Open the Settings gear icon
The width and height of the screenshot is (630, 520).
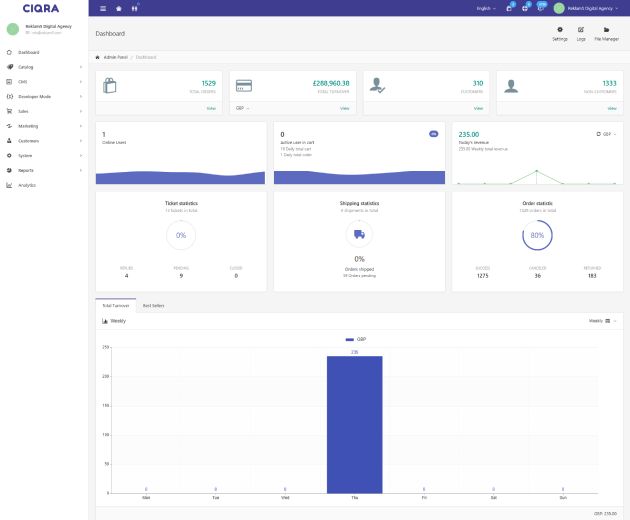pos(559,30)
